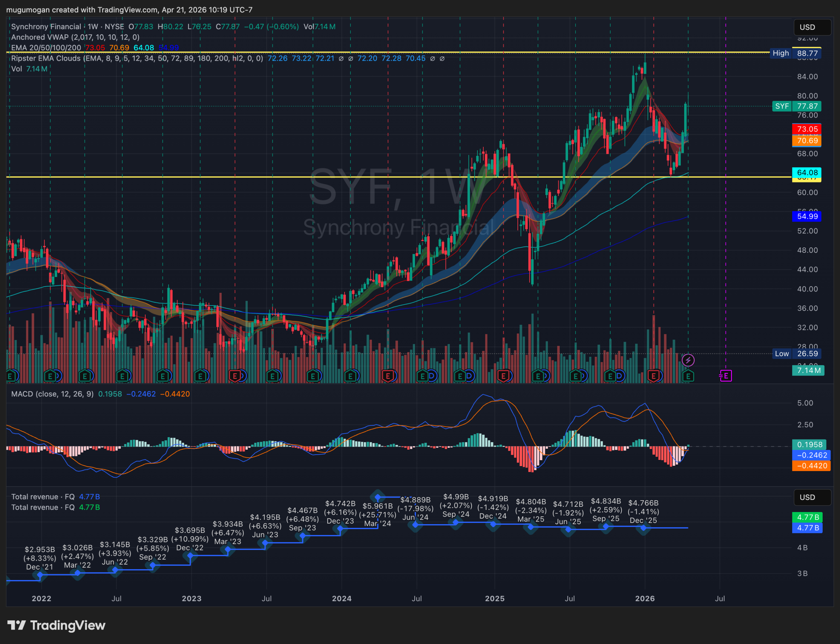Click the Mar '24 $5.961B revenue data point
The height and width of the screenshot is (644, 840).
(378, 498)
